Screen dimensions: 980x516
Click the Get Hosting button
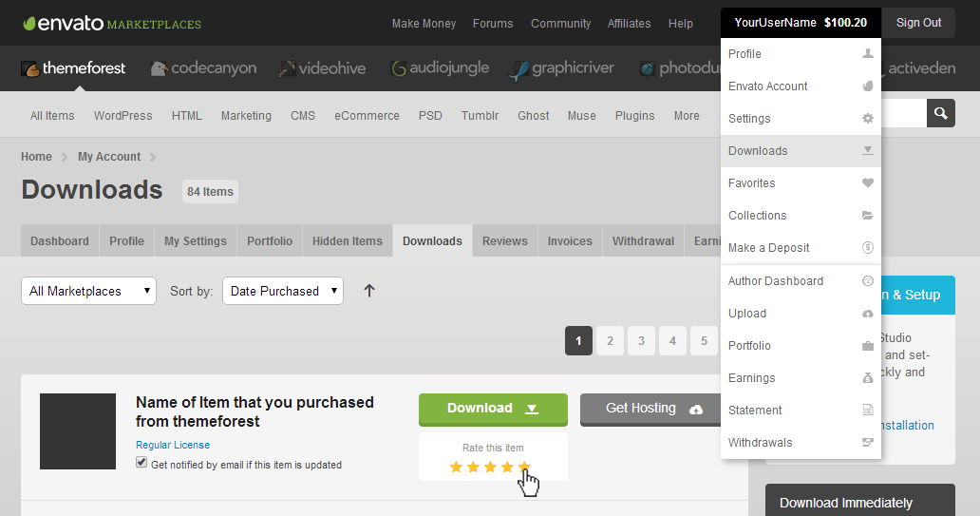coord(650,409)
